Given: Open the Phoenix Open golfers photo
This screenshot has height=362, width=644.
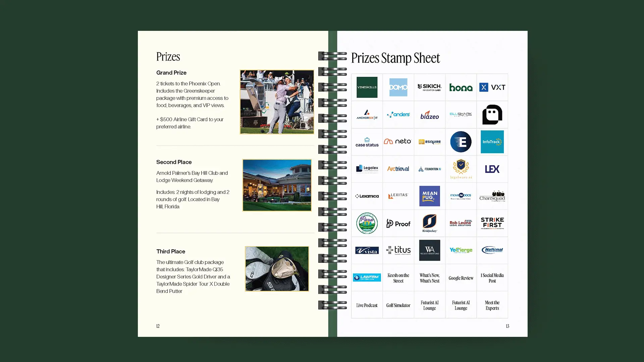Looking at the screenshot, I should pos(277,102).
